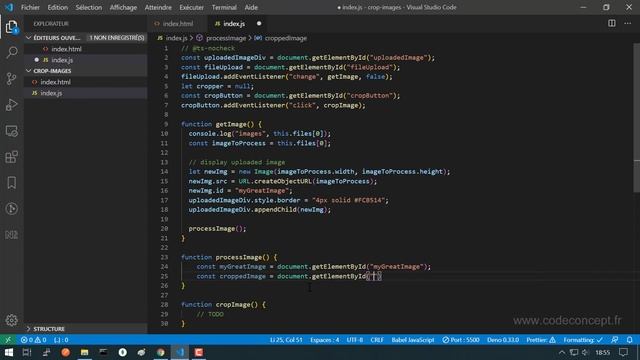Open the Run and Debug view
The width and height of the screenshot is (640, 360).
pos(11,104)
